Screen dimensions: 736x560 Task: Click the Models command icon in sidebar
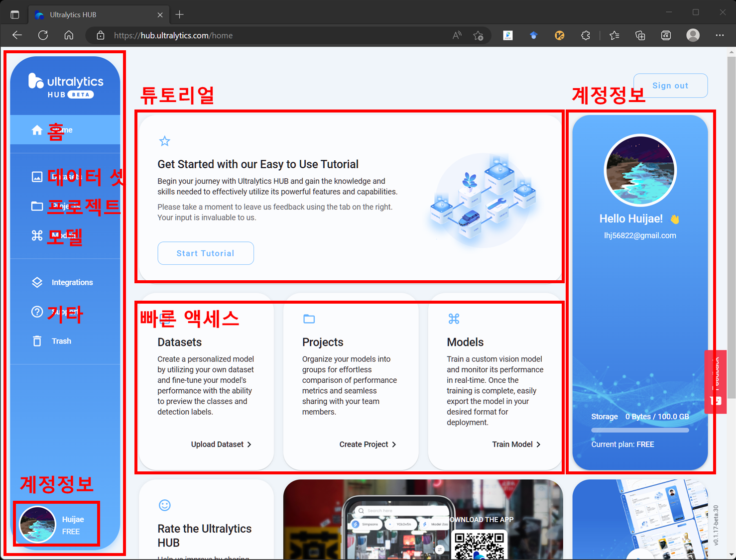tap(37, 235)
